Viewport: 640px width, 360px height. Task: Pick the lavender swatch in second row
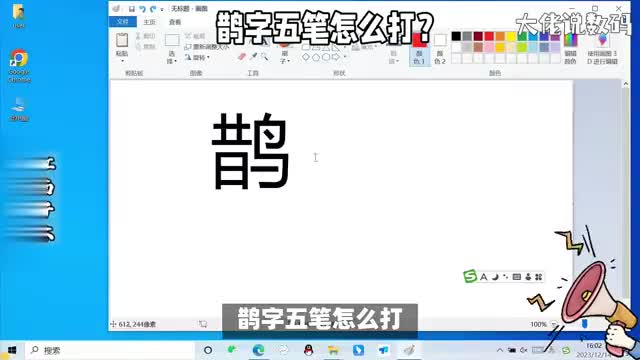[x=555, y=47]
